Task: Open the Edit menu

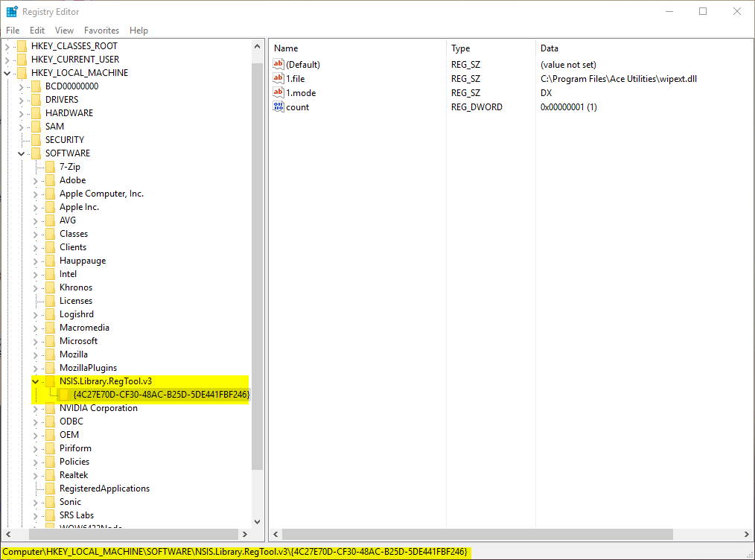Action: point(37,31)
